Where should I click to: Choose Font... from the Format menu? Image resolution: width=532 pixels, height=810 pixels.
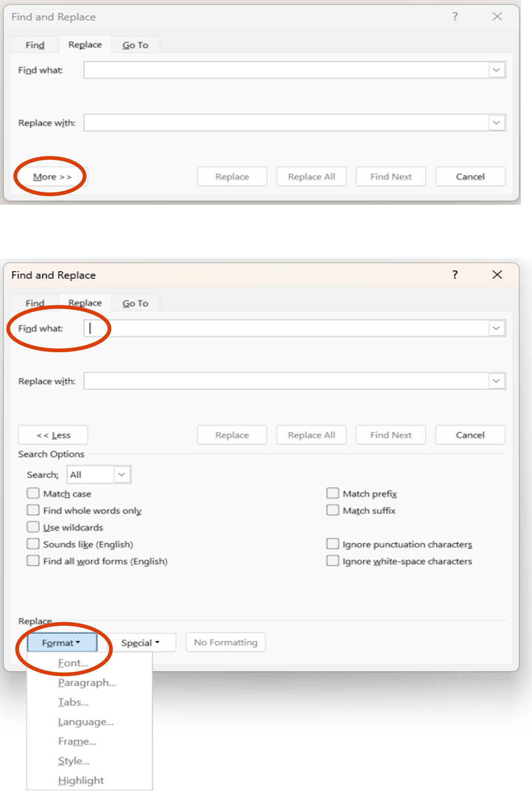[x=73, y=663]
